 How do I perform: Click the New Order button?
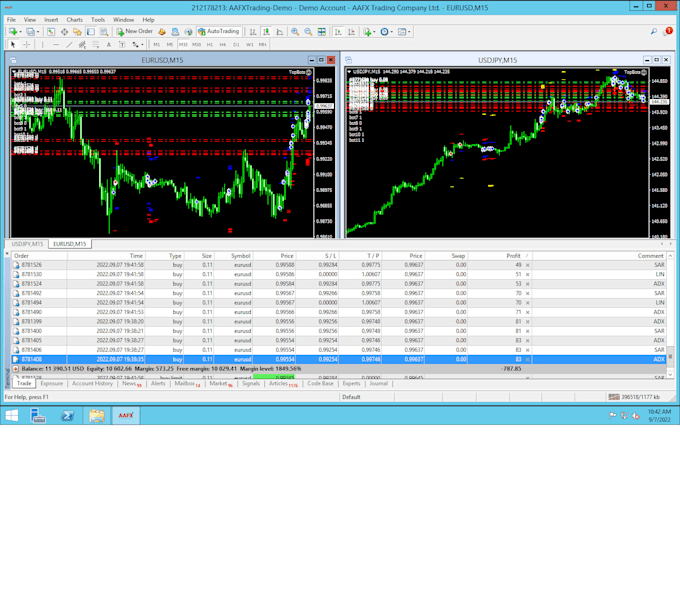134,32
